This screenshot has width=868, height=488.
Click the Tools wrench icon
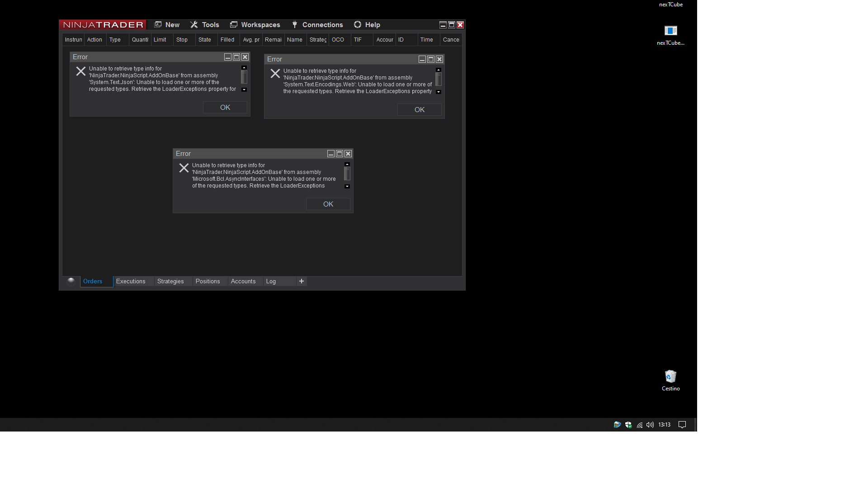click(x=194, y=24)
